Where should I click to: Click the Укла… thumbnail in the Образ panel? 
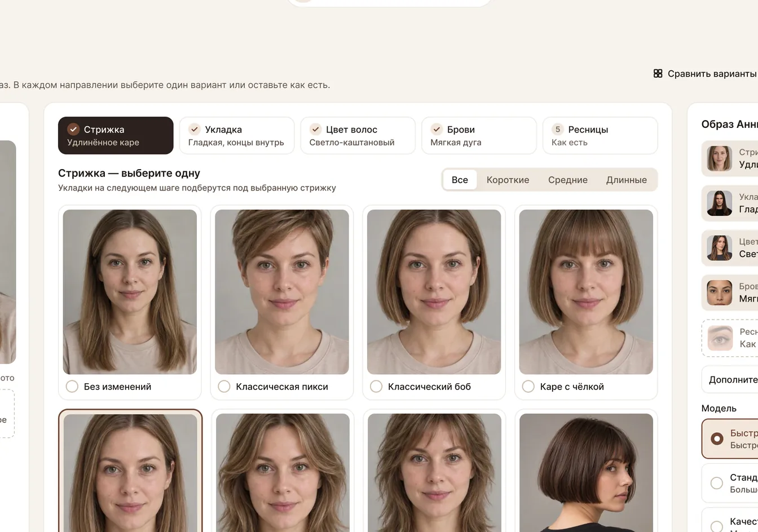coord(720,203)
